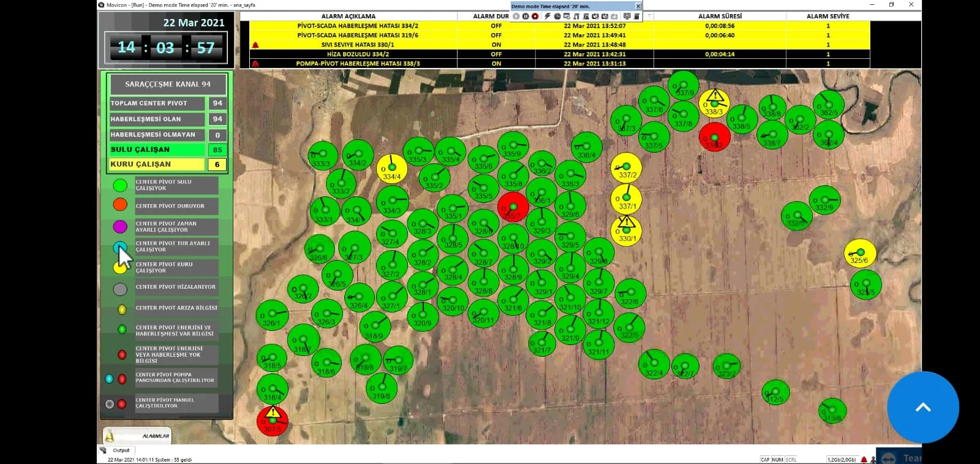Switch to the Output tab

pos(121,451)
